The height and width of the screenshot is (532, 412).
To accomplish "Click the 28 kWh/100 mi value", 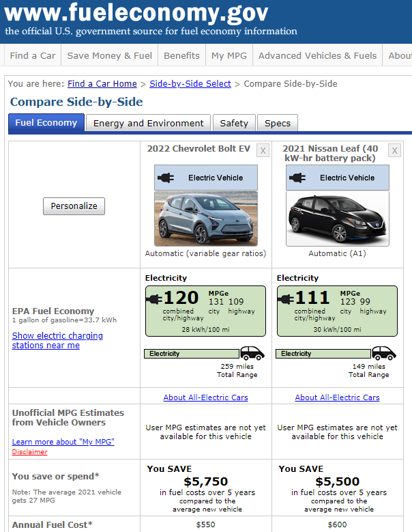I will coord(206,329).
